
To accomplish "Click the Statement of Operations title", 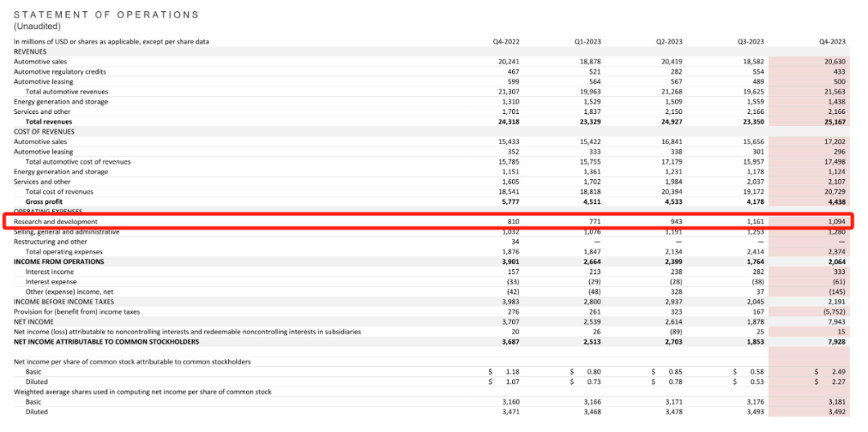I will tap(106, 14).
